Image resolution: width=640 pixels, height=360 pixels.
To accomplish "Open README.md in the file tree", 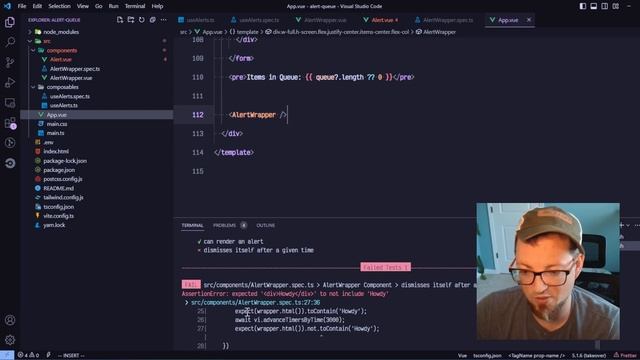I will click(x=58, y=188).
